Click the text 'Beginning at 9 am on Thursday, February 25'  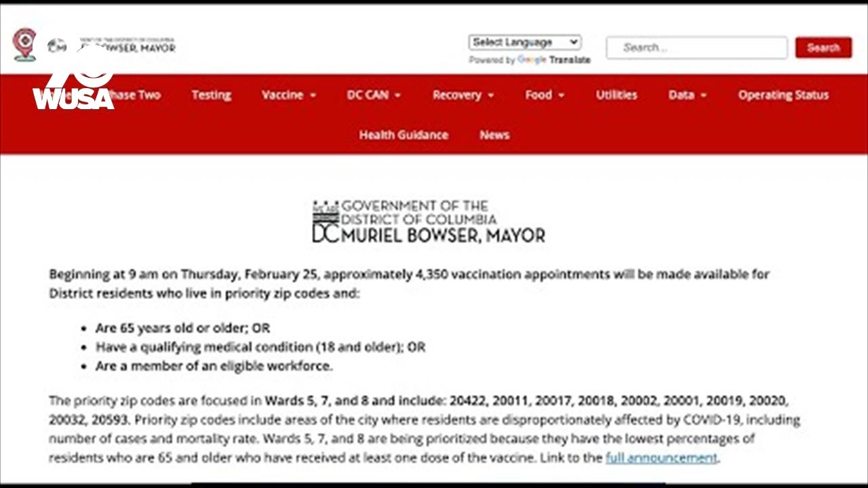[x=184, y=274]
